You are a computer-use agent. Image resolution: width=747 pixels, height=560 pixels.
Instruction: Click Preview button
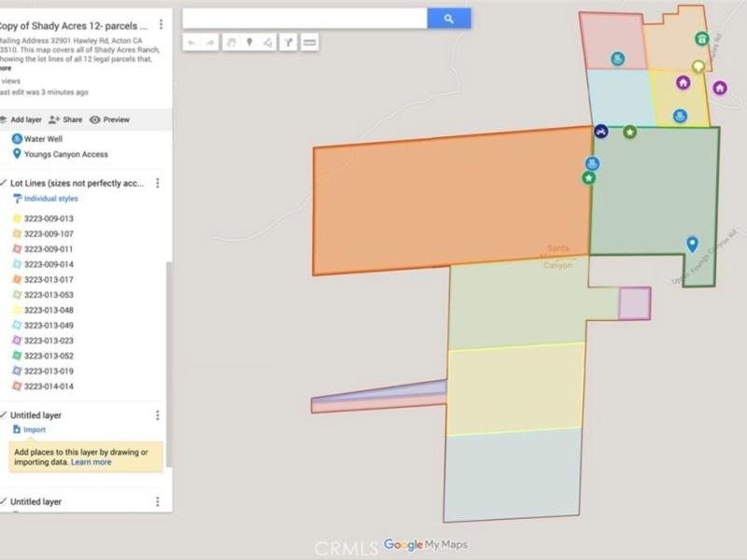(110, 119)
